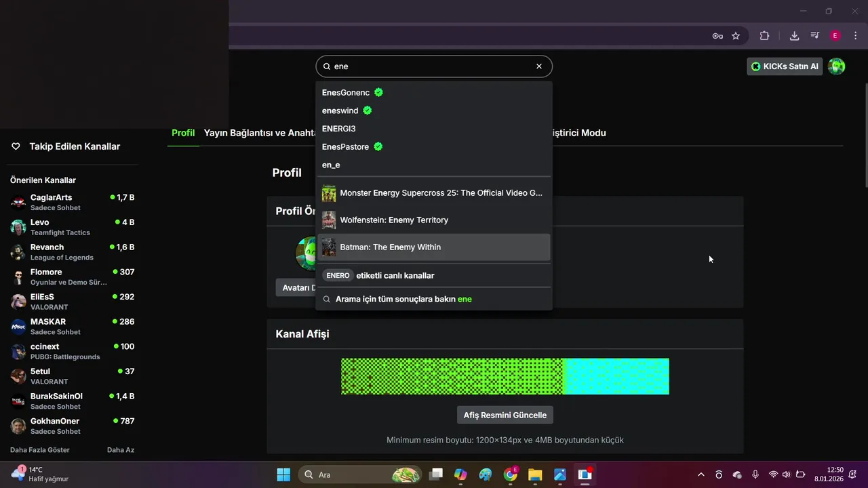Open Windows Start menu
Screen dimensions: 868x488
pyautogui.click(x=283, y=474)
